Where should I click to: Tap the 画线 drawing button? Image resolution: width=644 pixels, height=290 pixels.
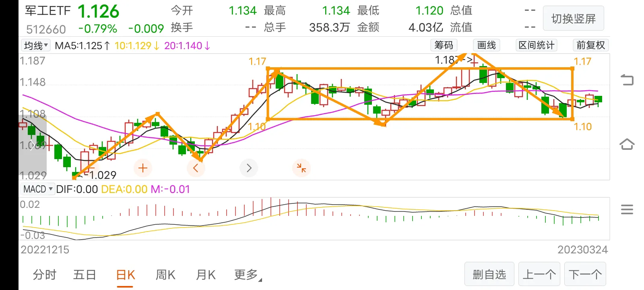pyautogui.click(x=486, y=45)
